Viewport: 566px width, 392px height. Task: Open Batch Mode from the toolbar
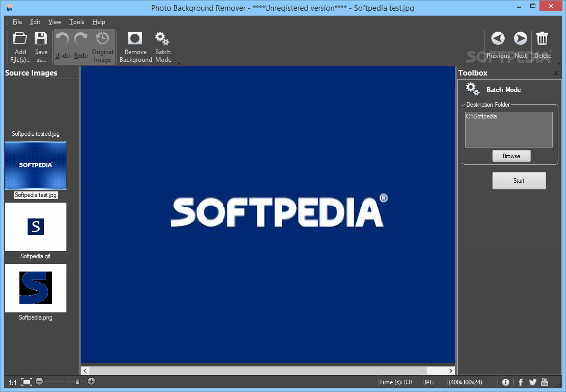pyautogui.click(x=163, y=47)
